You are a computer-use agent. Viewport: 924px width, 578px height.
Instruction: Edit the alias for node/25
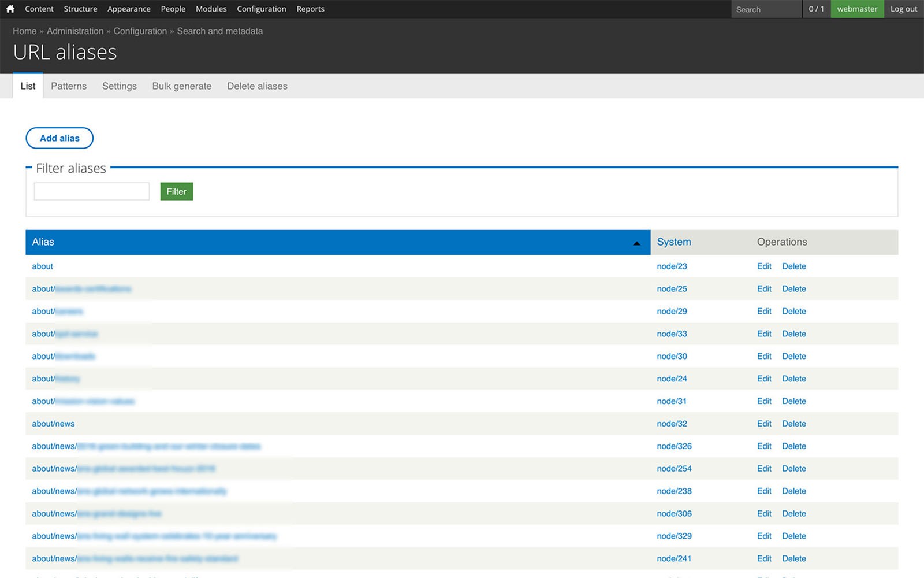(x=764, y=289)
